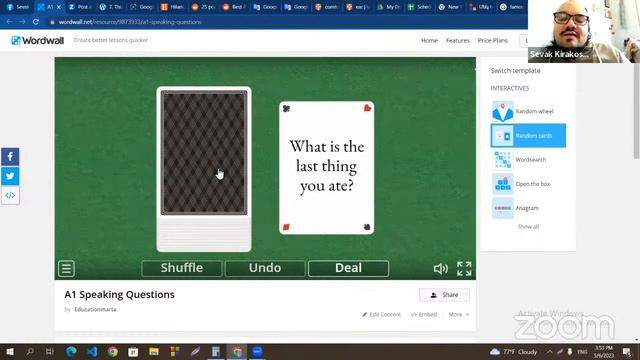The width and height of the screenshot is (640, 360).
Task: Show all templates
Action: pyautogui.click(x=528, y=227)
